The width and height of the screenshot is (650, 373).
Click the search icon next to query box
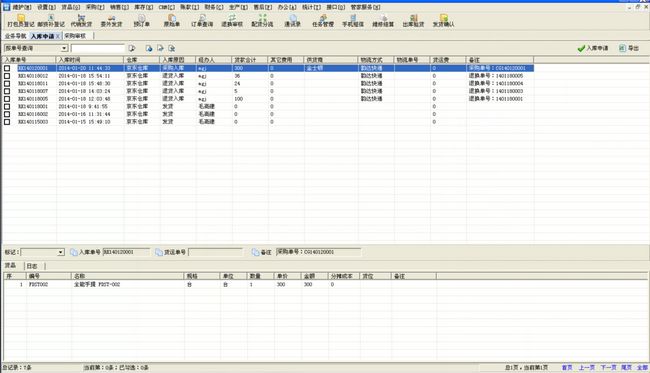pos(132,48)
